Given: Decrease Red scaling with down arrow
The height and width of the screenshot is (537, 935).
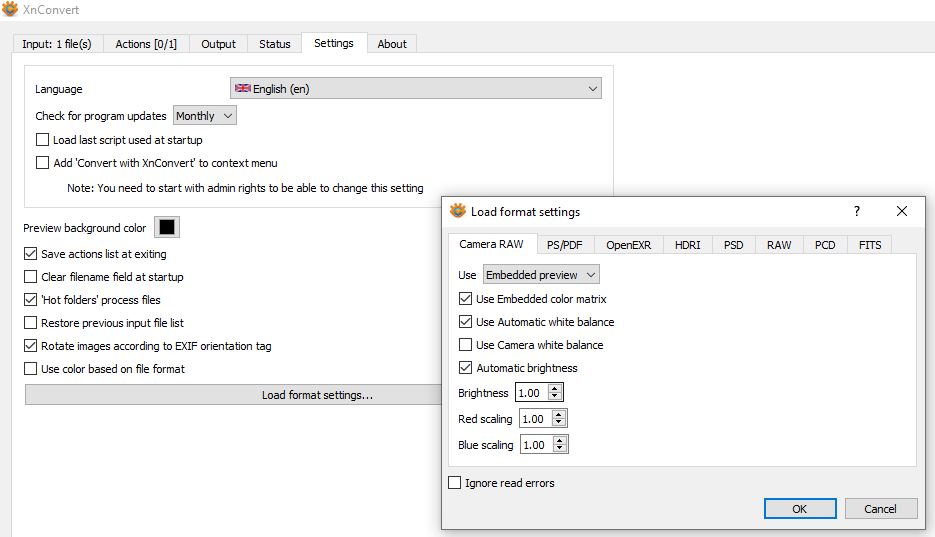Looking at the screenshot, I should [559, 424].
